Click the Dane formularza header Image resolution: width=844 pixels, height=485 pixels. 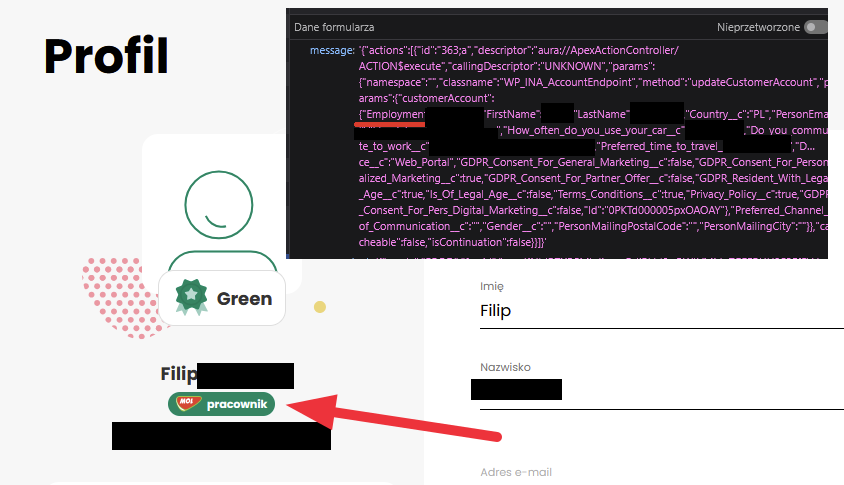pos(334,27)
